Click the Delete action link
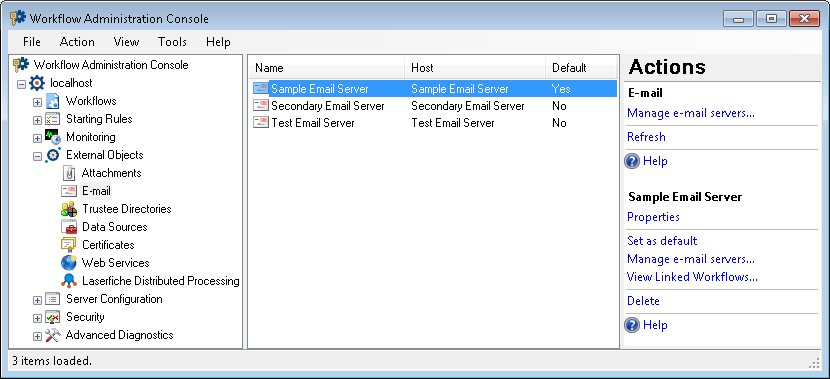Screen dimensions: 830x379 pyautogui.click(x=643, y=301)
